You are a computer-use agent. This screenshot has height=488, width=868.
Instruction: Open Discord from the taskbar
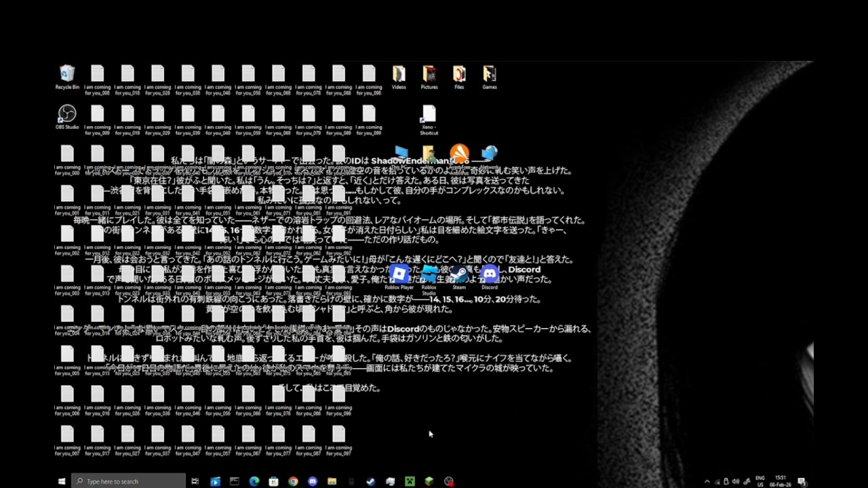313,481
